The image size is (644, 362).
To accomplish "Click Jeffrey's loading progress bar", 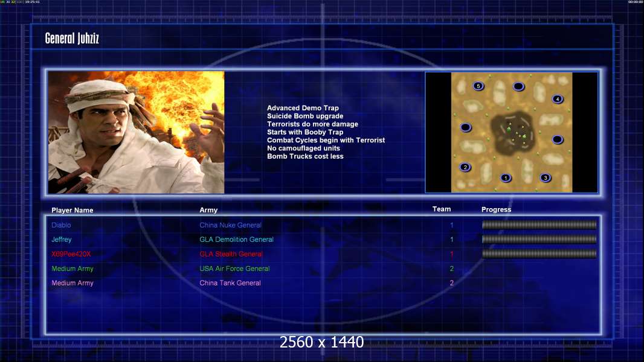I will click(x=539, y=240).
